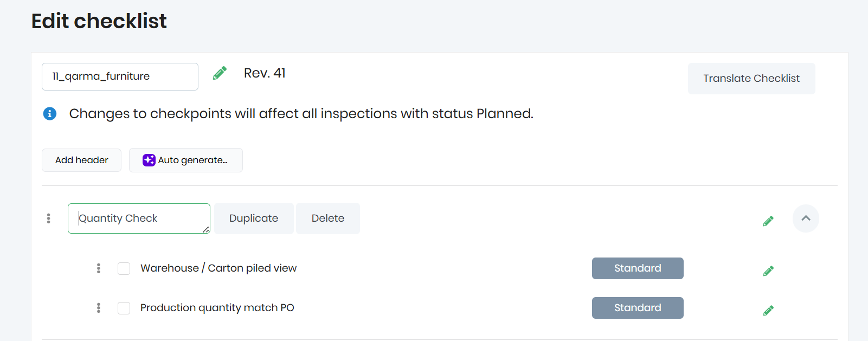Open Standard type for Warehouse / Carton piled view

(637, 268)
